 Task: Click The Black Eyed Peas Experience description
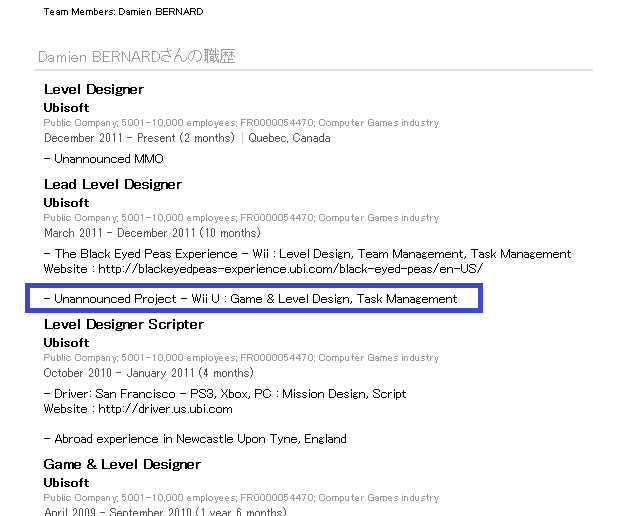307,254
